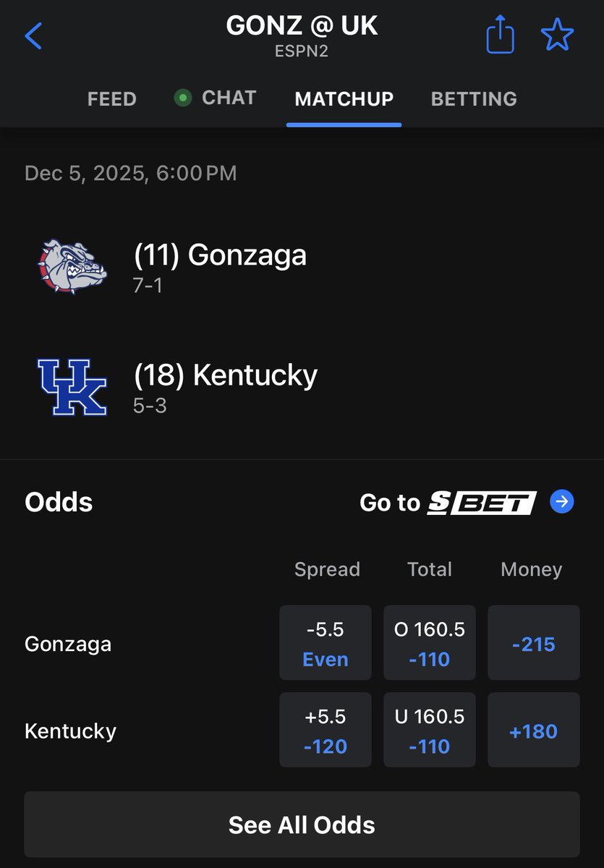Pick the Over 160.5 total
Viewport: 604px width, 868px height.
[x=430, y=643]
